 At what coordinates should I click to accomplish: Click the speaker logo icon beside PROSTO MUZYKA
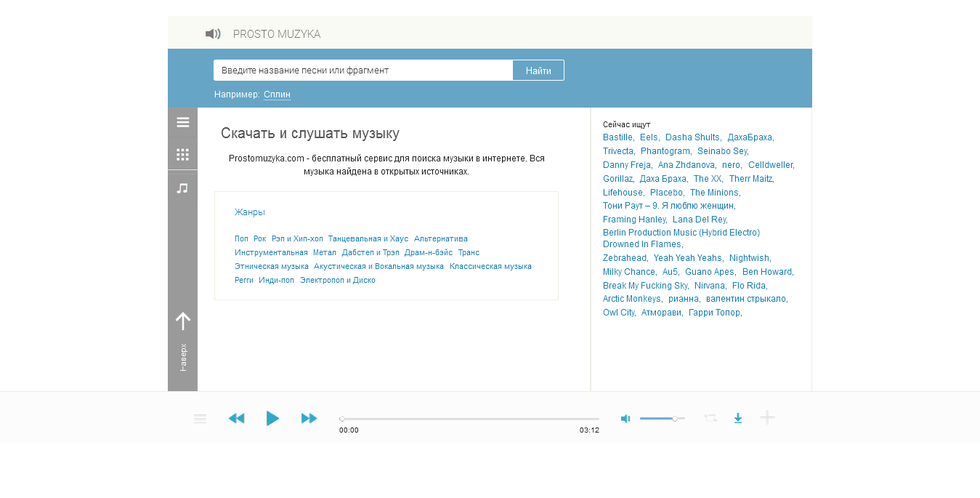[213, 34]
